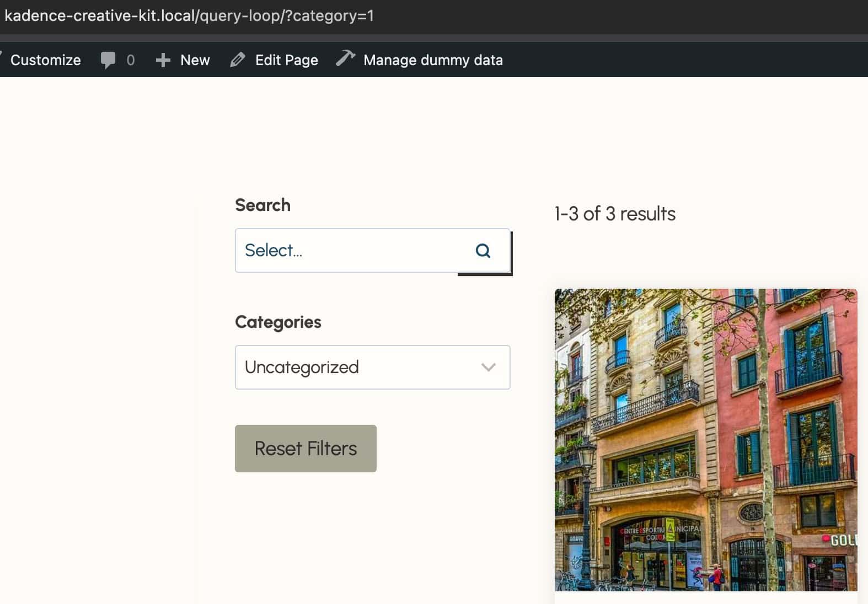Focus the Search input showing Select...

coord(347,251)
